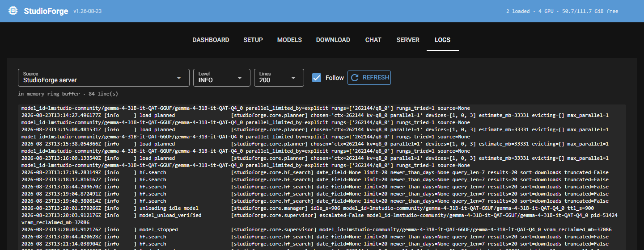Click the 13:17:19 hf.search log line
Viewport: 644px width, 250px height.
click(315, 172)
